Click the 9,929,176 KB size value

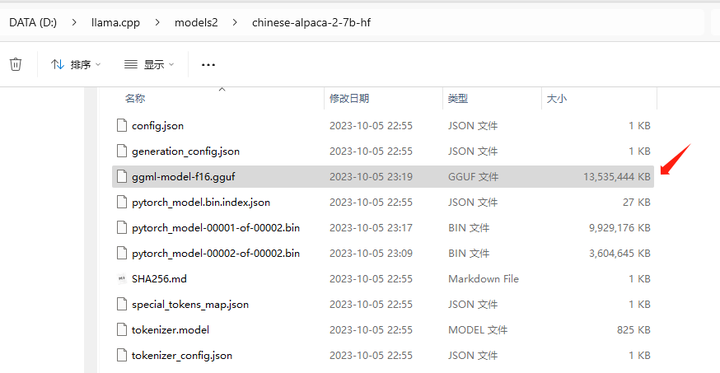620,228
